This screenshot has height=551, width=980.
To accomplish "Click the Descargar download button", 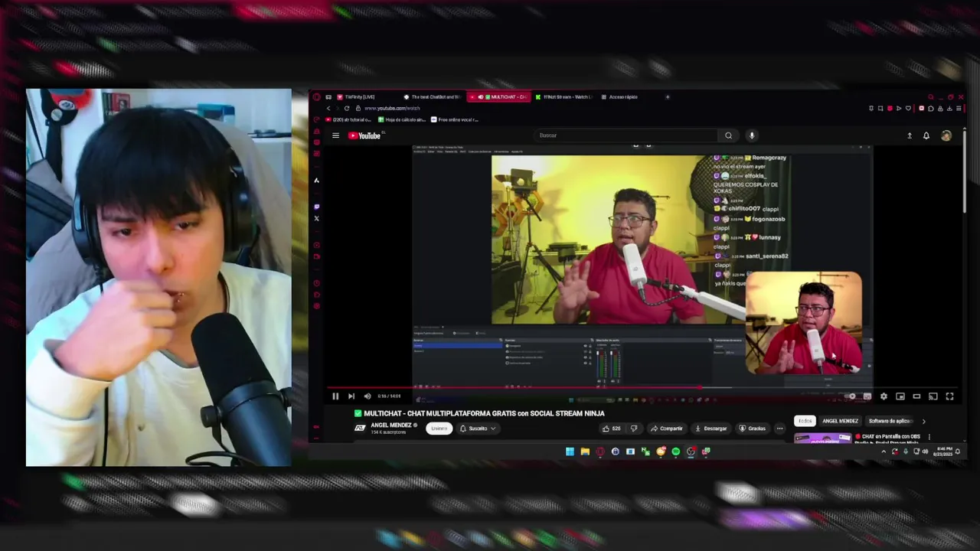I will coord(710,429).
